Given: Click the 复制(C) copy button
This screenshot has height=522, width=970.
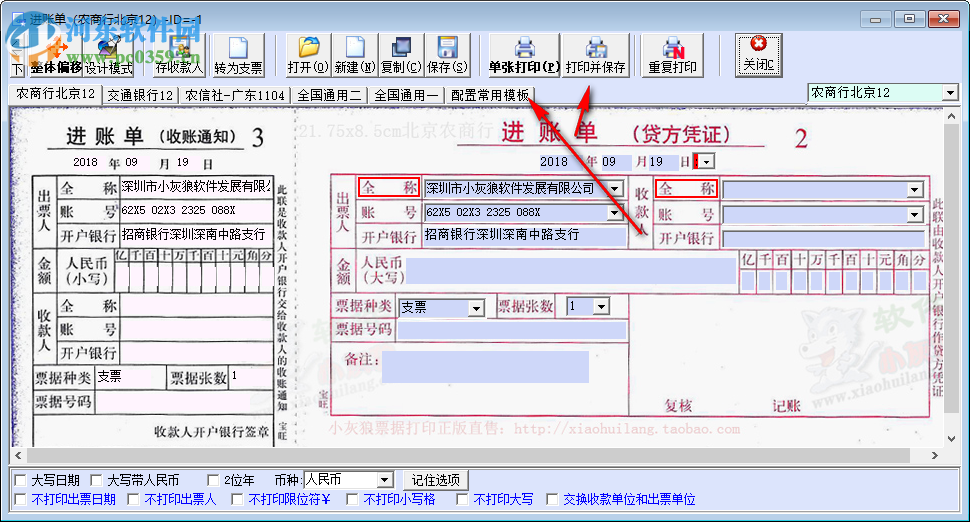Looking at the screenshot, I should 401,56.
